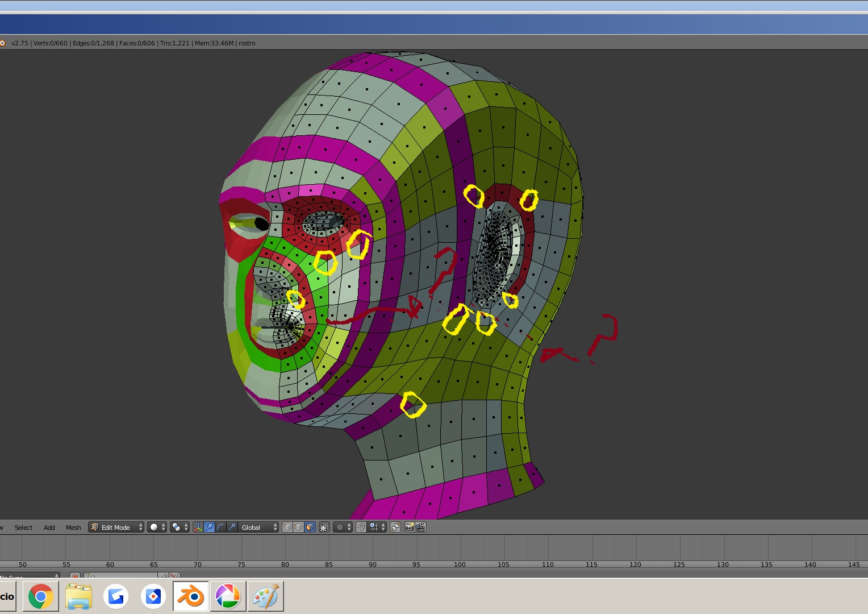
Task: Open the viewport shading dropdown
Action: click(x=157, y=527)
